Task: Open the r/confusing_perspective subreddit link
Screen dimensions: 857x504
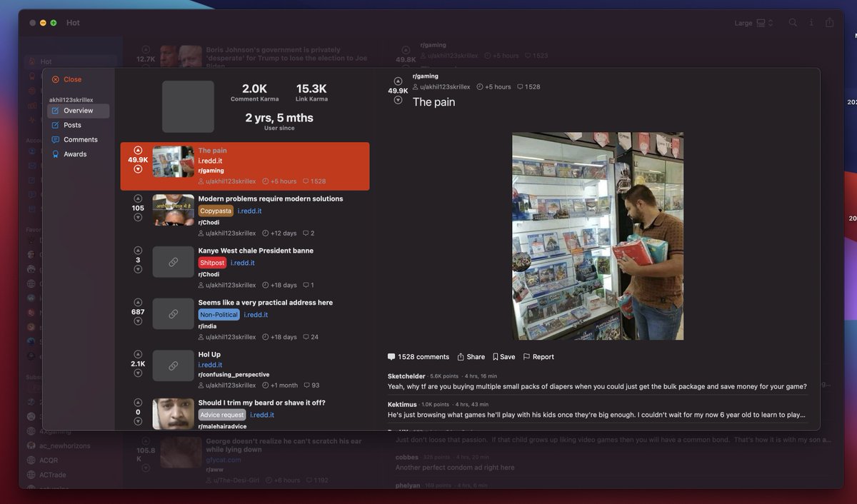Action: [234, 375]
